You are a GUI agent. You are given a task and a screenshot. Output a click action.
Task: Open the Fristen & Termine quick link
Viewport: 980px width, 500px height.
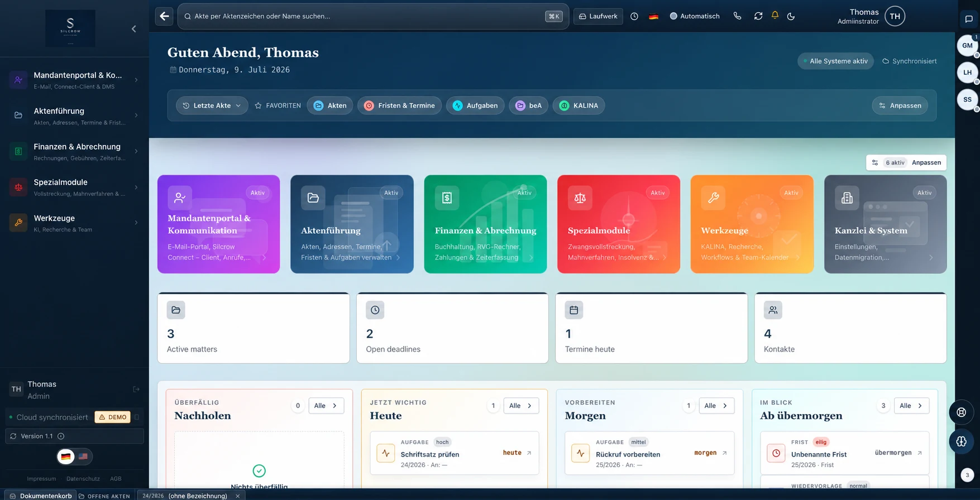pos(400,105)
